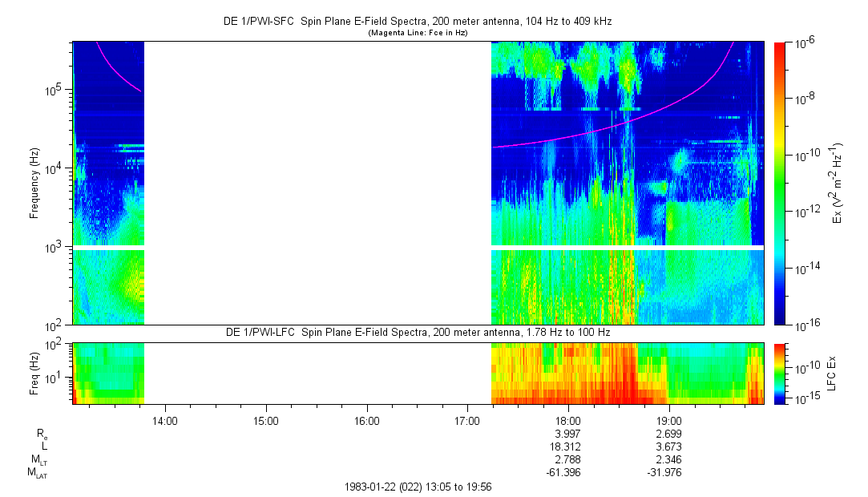Click the 18:00 time axis label

567,419
